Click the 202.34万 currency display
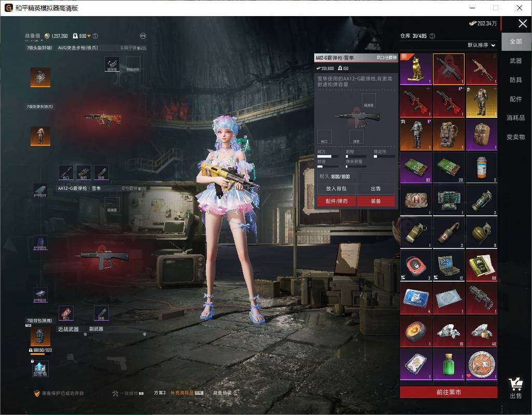The width and height of the screenshot is (532, 415). point(483,23)
